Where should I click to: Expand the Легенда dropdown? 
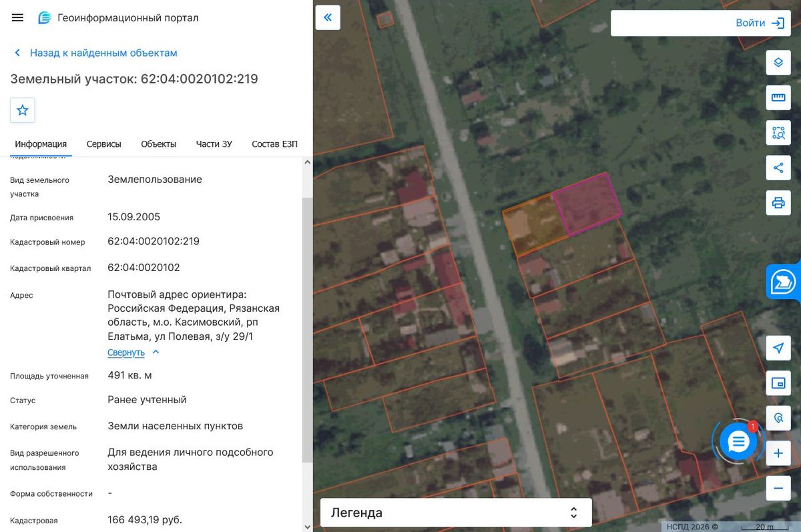[456, 513]
